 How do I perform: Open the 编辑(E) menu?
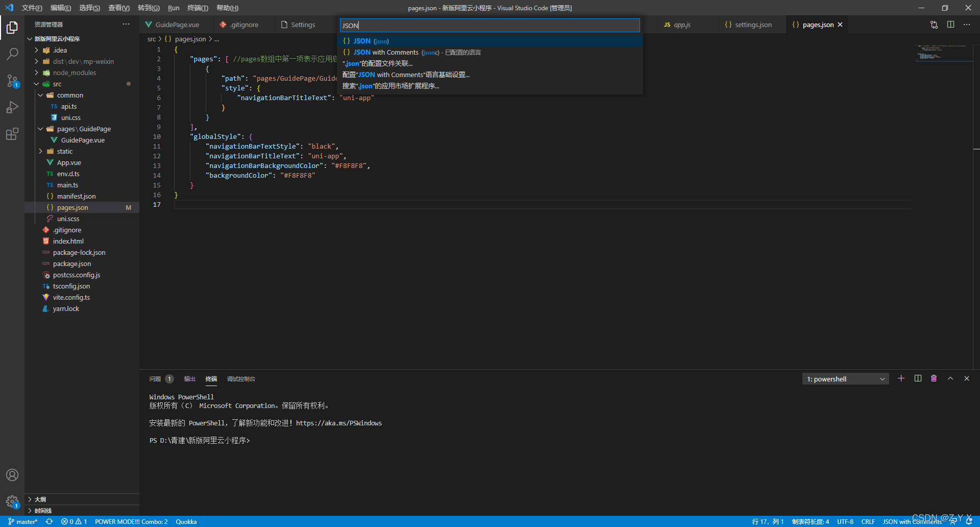[x=61, y=8]
